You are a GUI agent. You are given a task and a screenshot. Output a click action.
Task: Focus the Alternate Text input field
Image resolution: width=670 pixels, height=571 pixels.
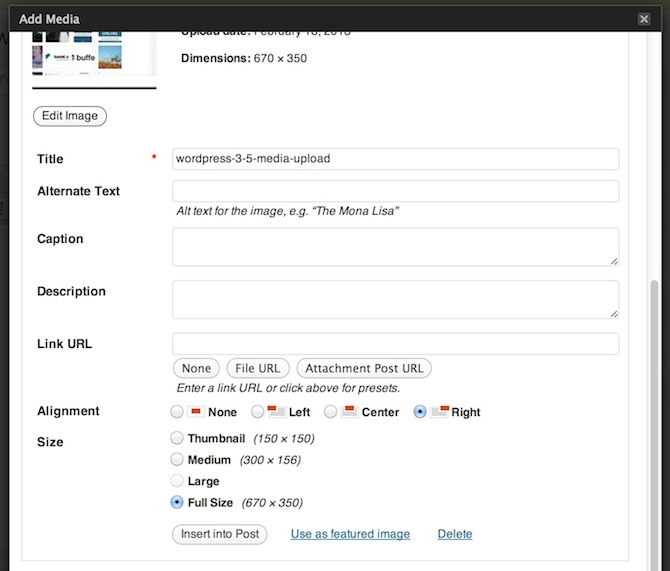pyautogui.click(x=395, y=191)
